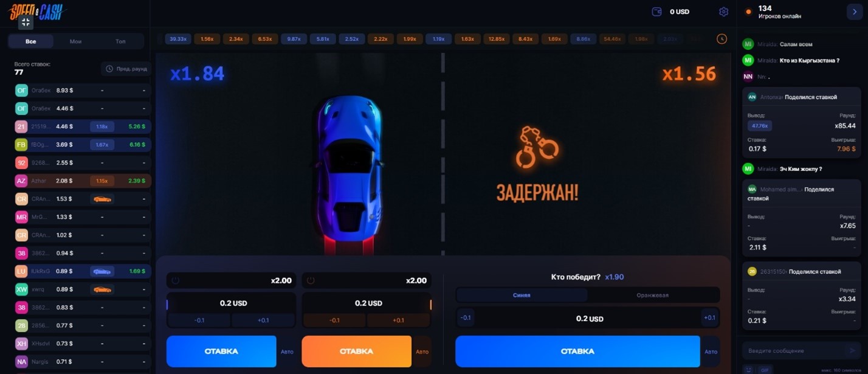Open the emoji picker in chat

tap(748, 369)
